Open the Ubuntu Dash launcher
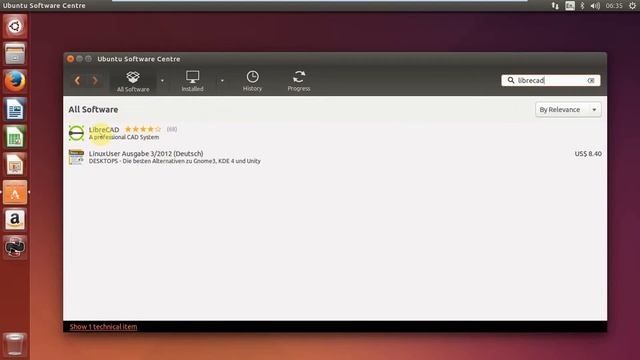 click(x=15, y=26)
